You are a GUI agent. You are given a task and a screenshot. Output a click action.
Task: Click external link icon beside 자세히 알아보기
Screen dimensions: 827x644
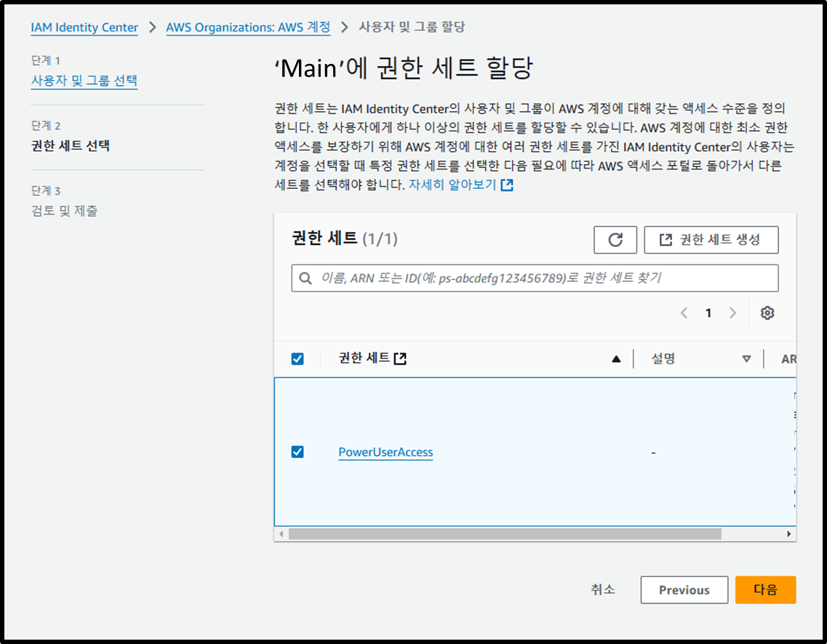[x=507, y=185]
